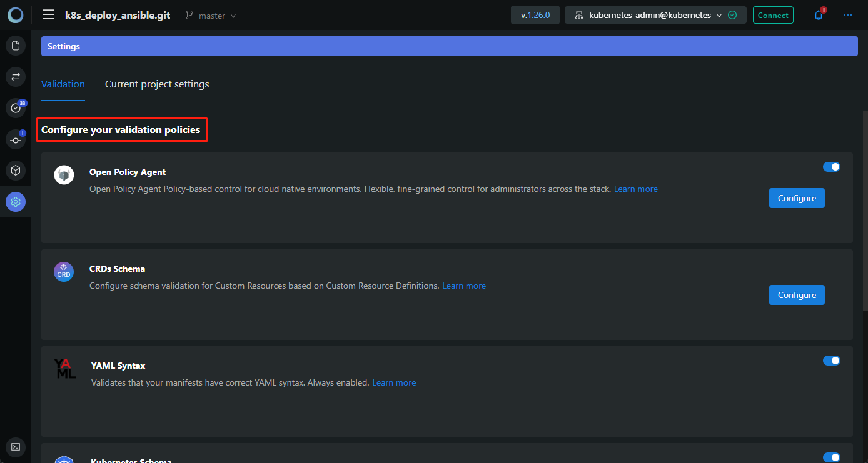Toggle the Kubernetes Schema switch

pyautogui.click(x=832, y=457)
